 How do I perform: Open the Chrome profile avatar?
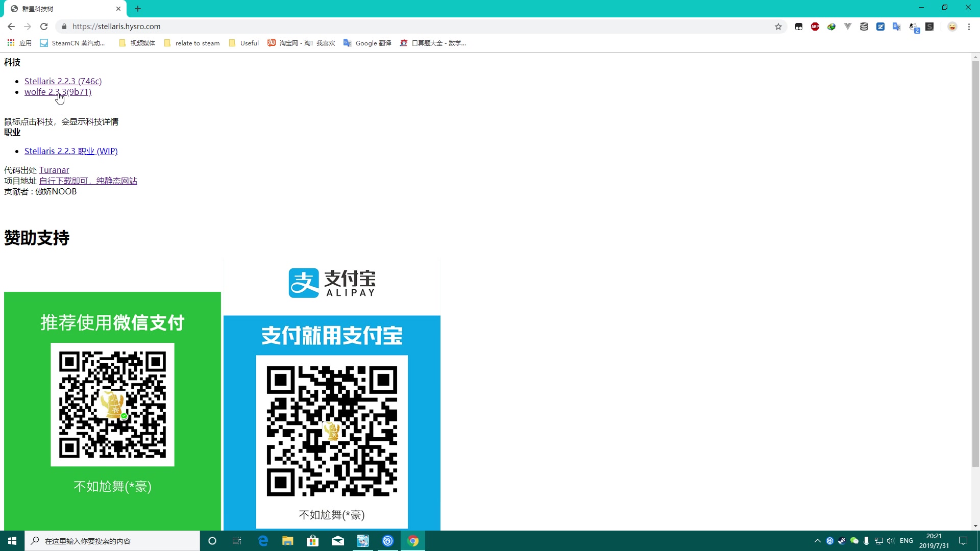point(952,27)
